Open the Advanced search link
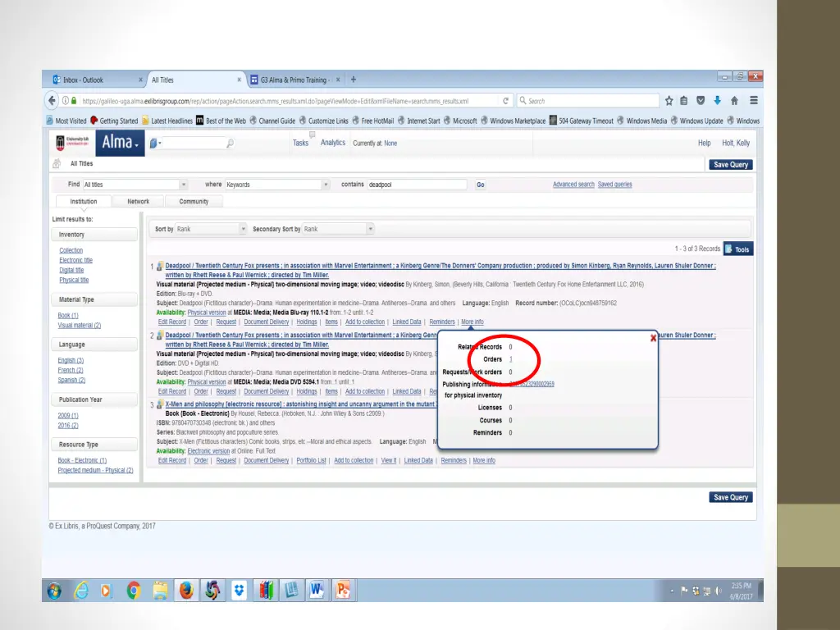Screen dimensions: 840x630 [573, 185]
